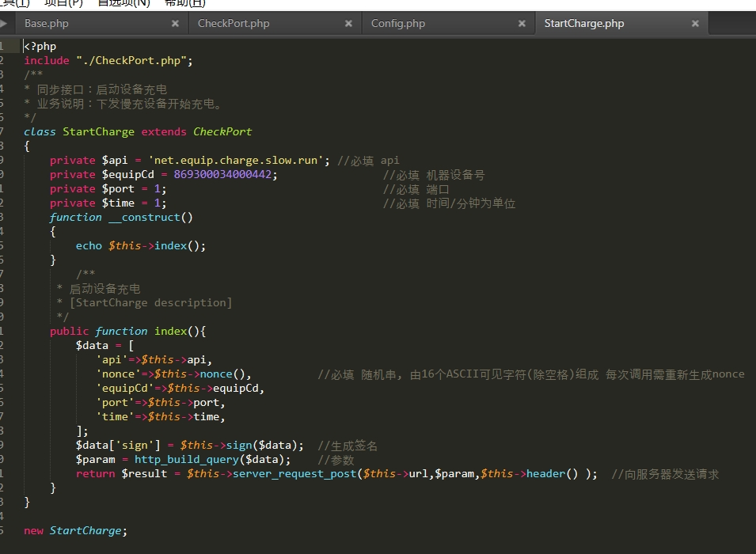
Task: Open the Config.php tab
Action: point(398,24)
